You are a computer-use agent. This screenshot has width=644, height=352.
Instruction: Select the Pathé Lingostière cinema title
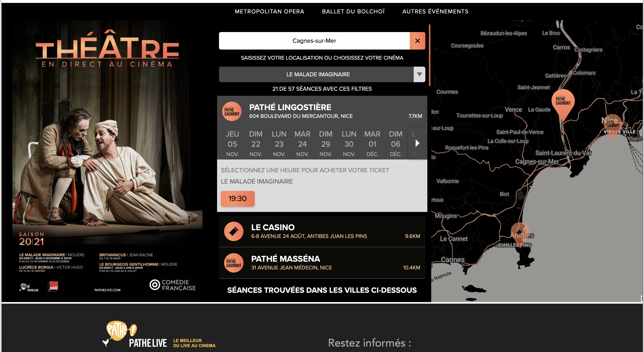(290, 107)
